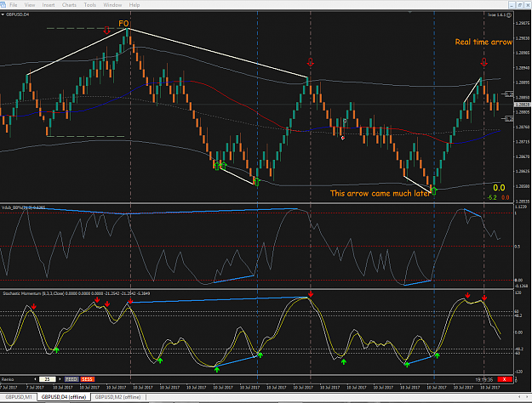The width and height of the screenshot is (532, 403).
Task: Decrease Renko box size with left arrow
Action: click(x=35, y=379)
